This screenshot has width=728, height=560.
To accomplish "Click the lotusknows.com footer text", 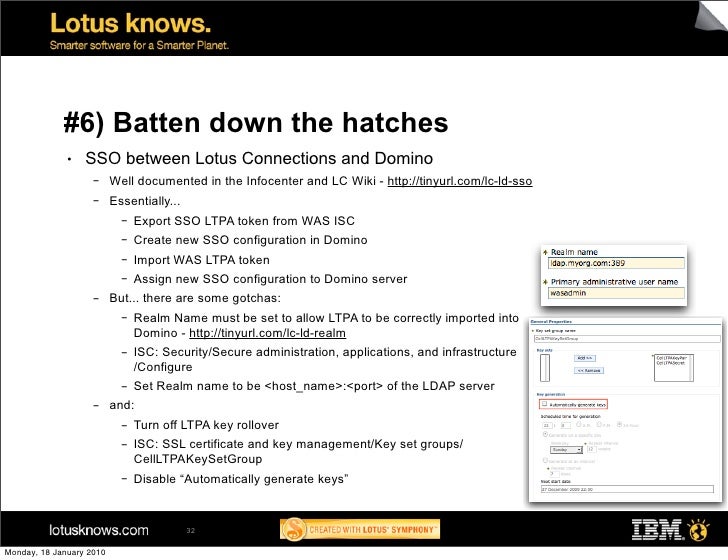I will [99, 530].
